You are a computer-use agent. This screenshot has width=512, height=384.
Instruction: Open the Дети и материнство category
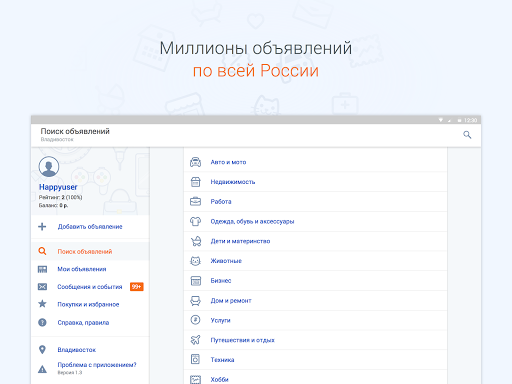[x=315, y=241]
